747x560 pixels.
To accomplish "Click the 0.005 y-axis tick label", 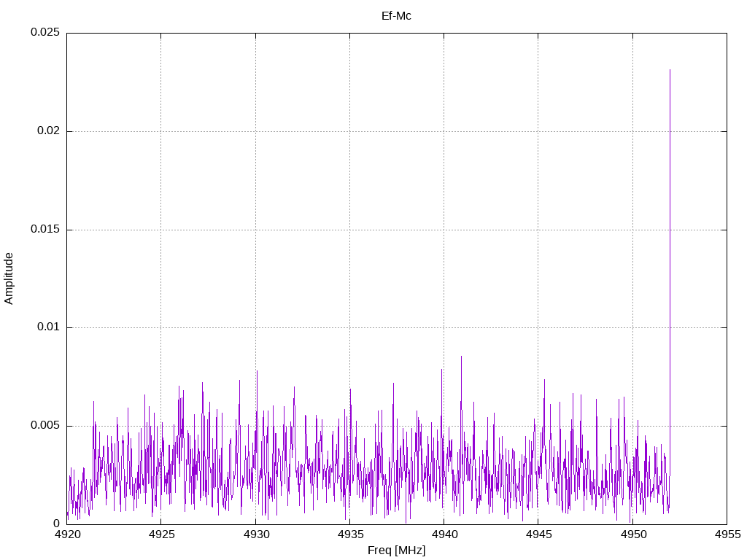I will click(x=44, y=426).
